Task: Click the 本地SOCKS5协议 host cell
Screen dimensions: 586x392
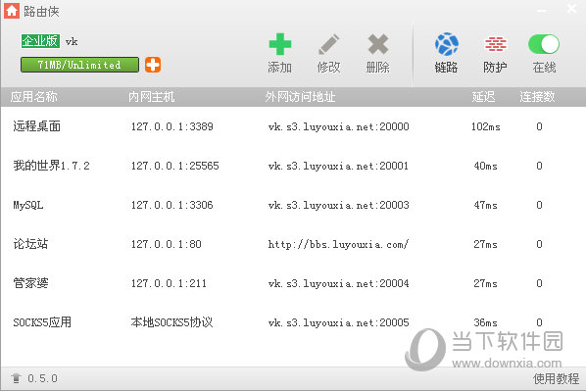Action: tap(171, 322)
